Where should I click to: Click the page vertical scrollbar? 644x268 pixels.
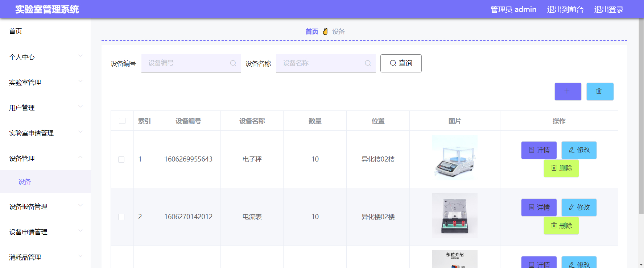641,116
